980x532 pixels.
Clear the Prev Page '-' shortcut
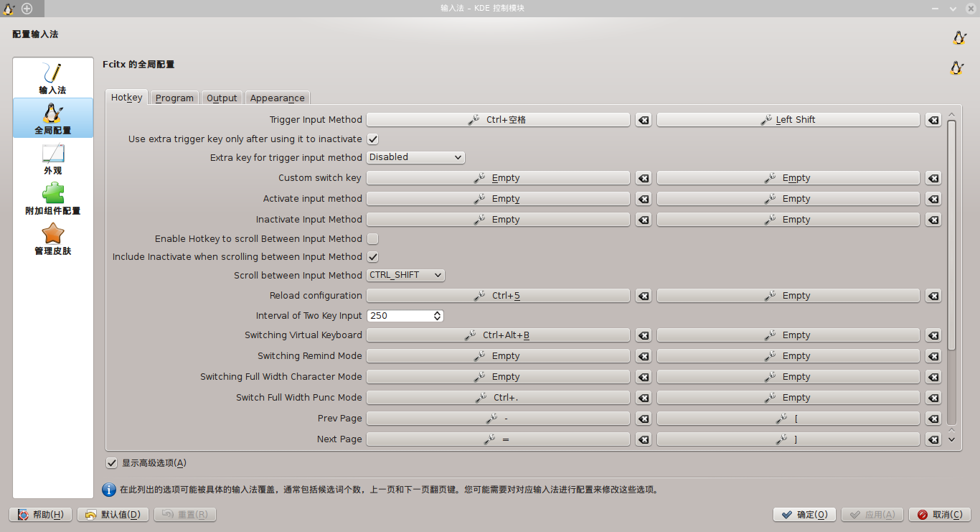pos(644,419)
